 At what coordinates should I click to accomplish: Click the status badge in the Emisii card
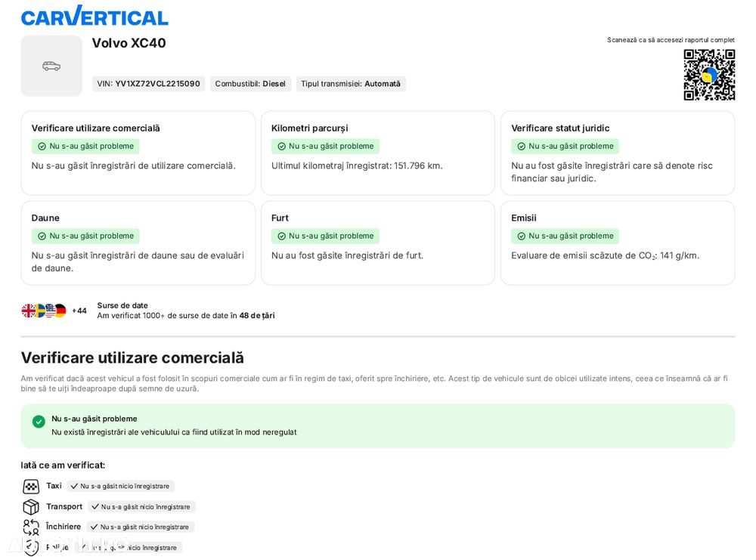click(565, 236)
